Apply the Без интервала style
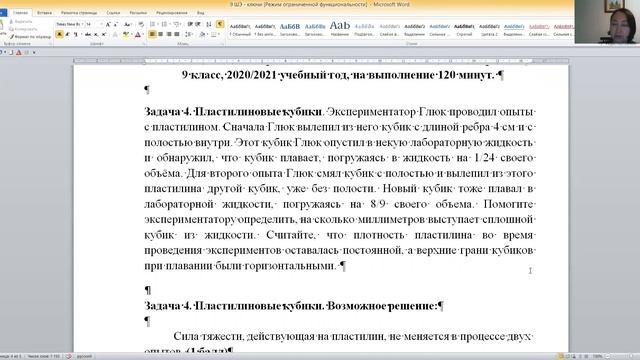640x360 pixels. (265, 29)
